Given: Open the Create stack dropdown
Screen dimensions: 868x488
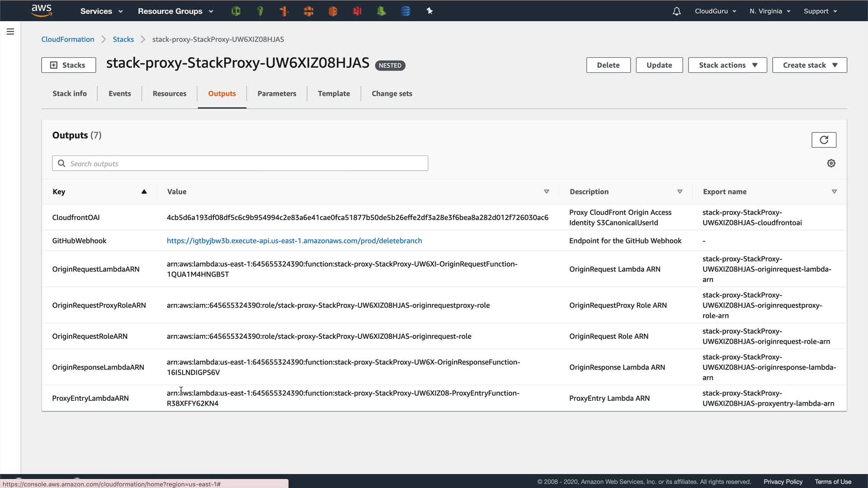Looking at the screenshot, I should (809, 65).
